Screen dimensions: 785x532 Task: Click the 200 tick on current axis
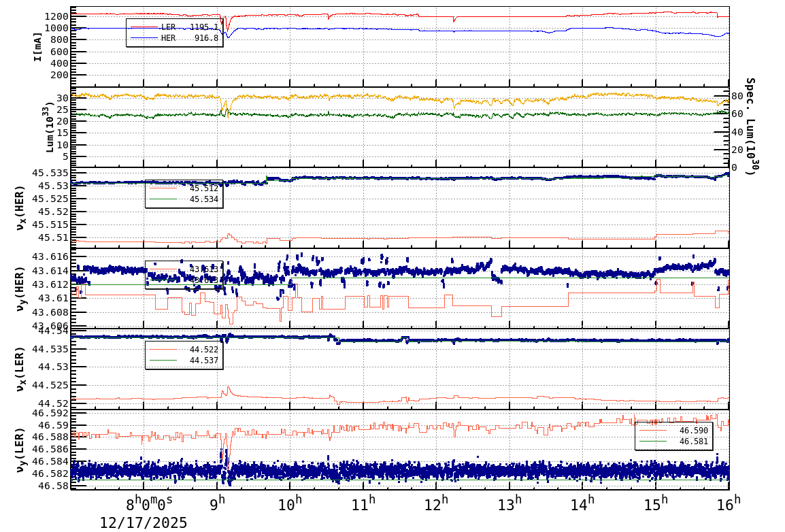point(59,75)
